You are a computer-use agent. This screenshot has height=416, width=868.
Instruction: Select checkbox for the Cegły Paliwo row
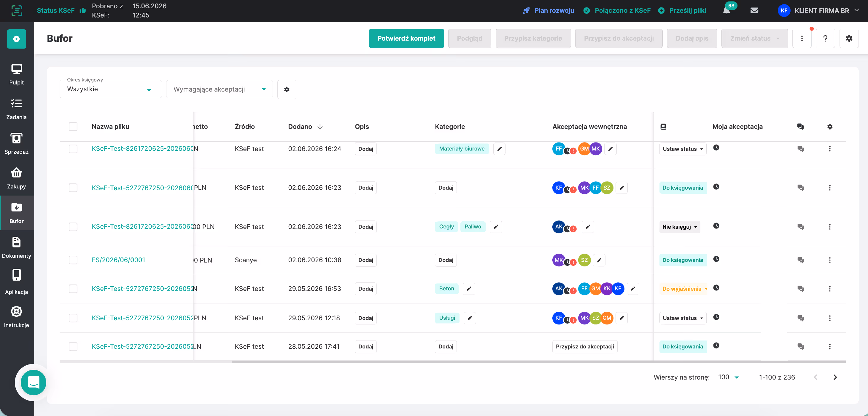pyautogui.click(x=73, y=227)
